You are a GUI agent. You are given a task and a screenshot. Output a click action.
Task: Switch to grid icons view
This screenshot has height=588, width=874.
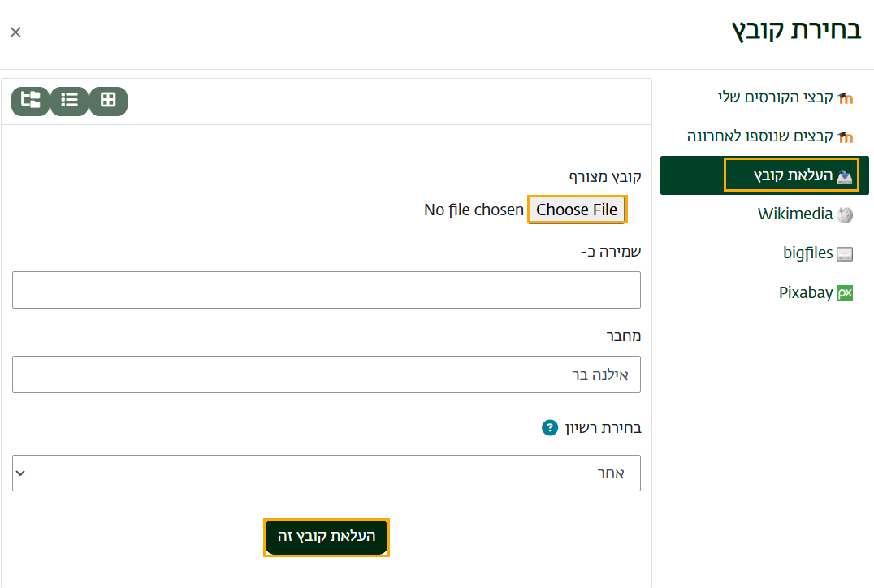[108, 101]
